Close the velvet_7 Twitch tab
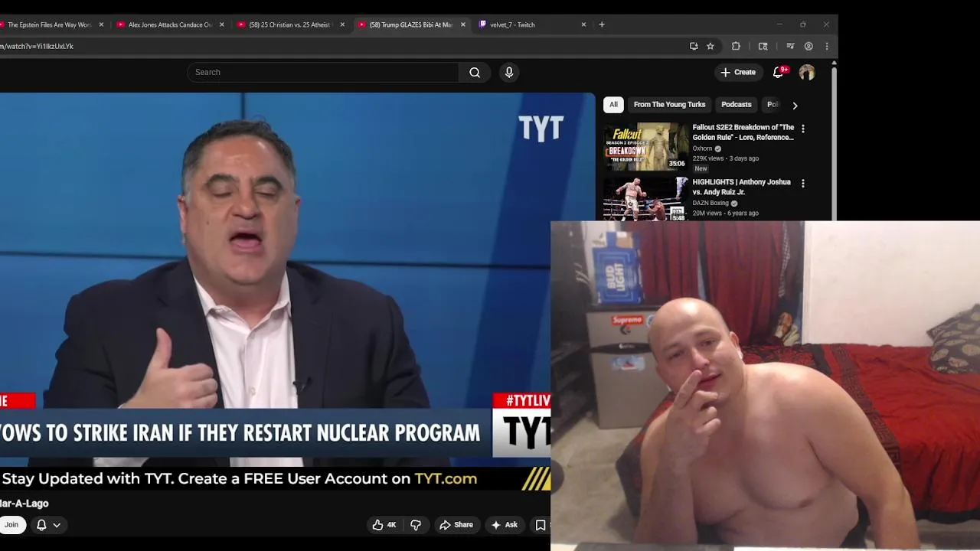980x551 pixels. click(583, 24)
